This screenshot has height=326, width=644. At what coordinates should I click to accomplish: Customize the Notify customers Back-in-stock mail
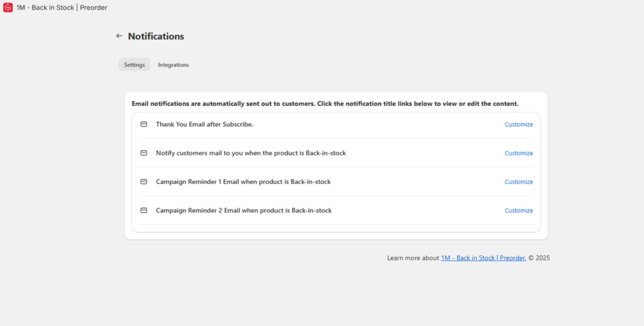pos(519,154)
